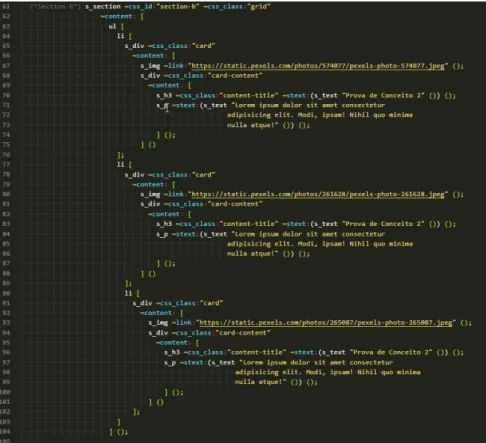Click s_img on line 67
486x443 pixels.
click(150, 66)
